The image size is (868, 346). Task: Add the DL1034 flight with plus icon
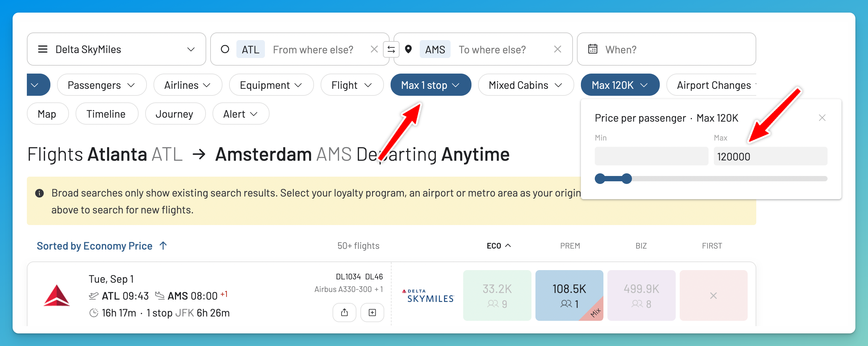(x=372, y=312)
